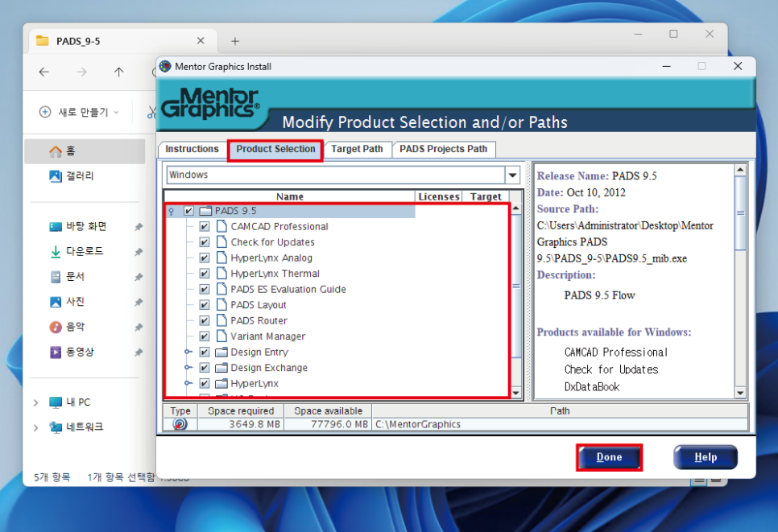This screenshot has height=532, width=778.
Task: Click the Target column header
Action: pos(486,197)
